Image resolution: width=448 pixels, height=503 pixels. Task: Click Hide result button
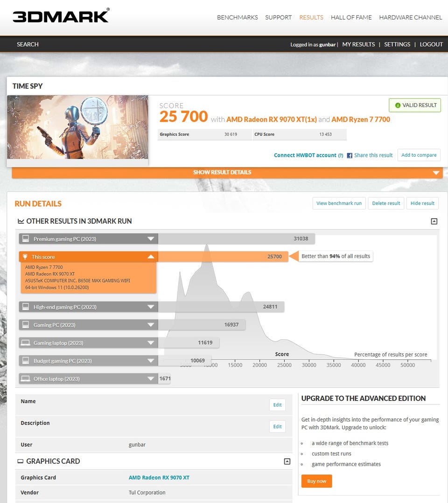[422, 203]
